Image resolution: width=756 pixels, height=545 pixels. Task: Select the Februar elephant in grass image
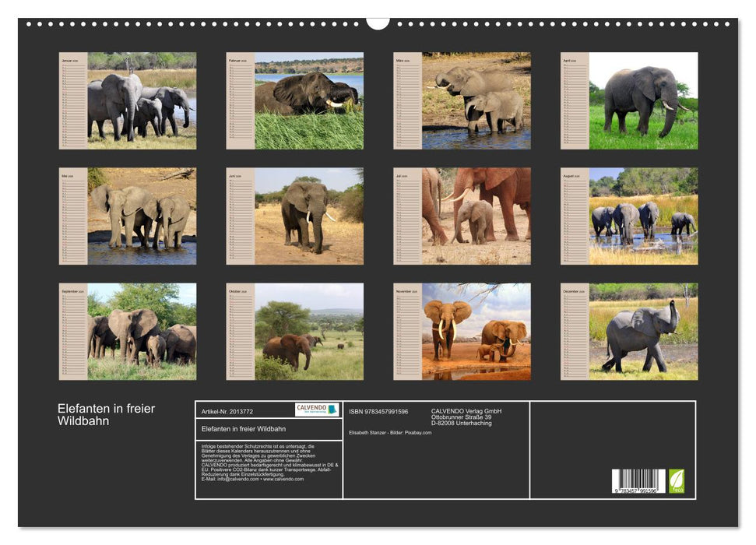point(308,100)
